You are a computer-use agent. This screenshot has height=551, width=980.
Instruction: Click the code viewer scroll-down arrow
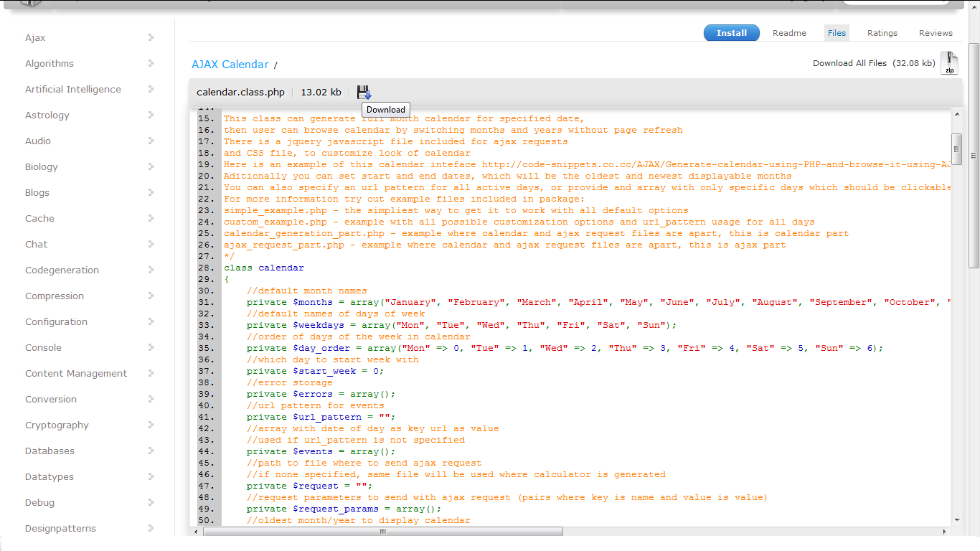(x=956, y=520)
